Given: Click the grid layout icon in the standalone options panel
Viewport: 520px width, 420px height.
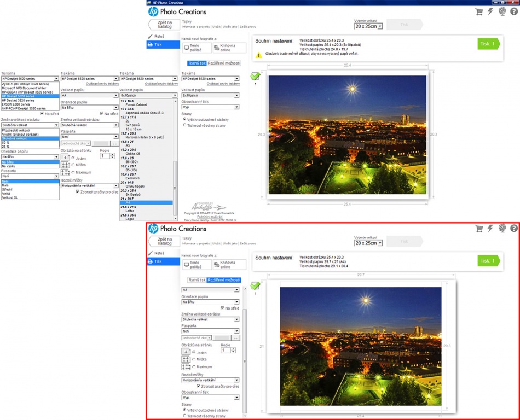Looking at the screenshot, I should [x=65, y=165].
